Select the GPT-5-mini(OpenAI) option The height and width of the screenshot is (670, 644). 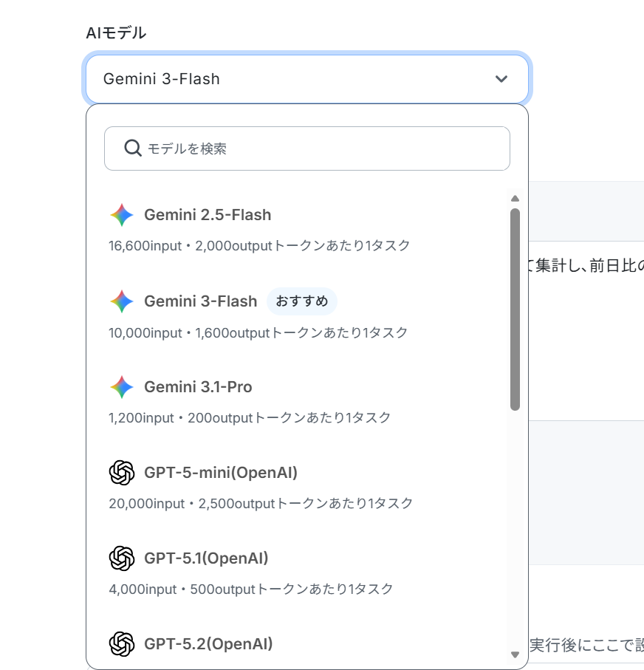[298, 487]
